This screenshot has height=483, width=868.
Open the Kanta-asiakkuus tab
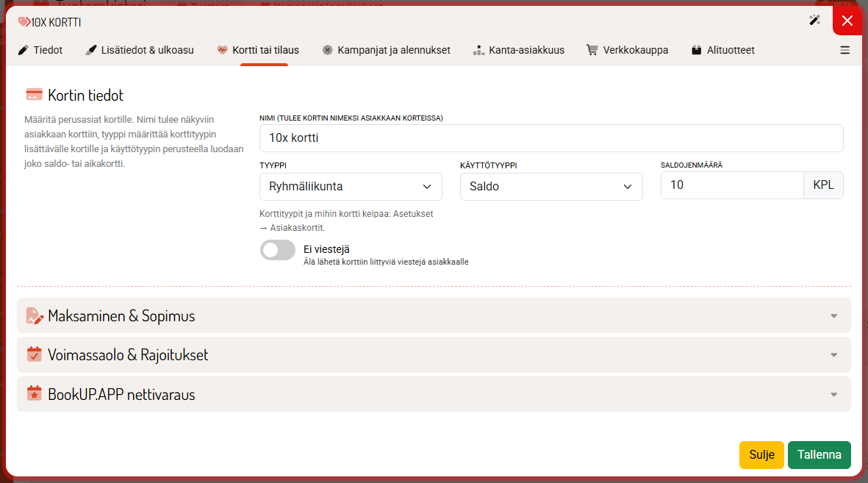click(x=519, y=51)
